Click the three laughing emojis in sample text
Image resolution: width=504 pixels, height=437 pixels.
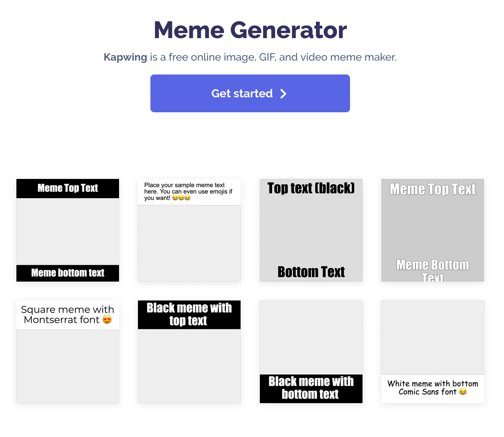tap(181, 198)
